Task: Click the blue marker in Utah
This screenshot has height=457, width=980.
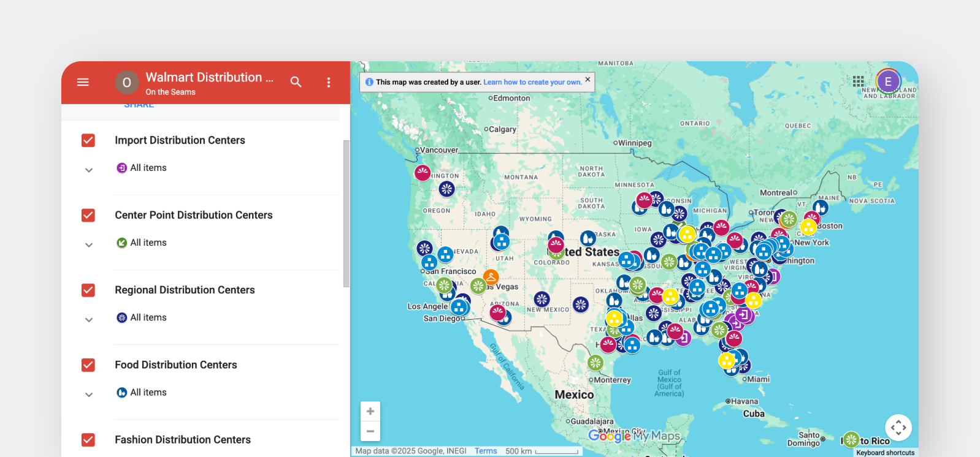Action: (502, 241)
